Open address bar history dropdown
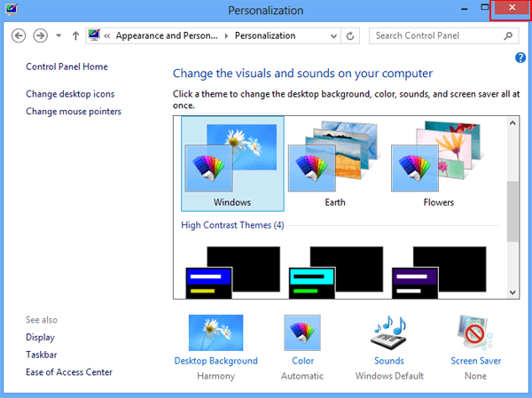 [334, 36]
